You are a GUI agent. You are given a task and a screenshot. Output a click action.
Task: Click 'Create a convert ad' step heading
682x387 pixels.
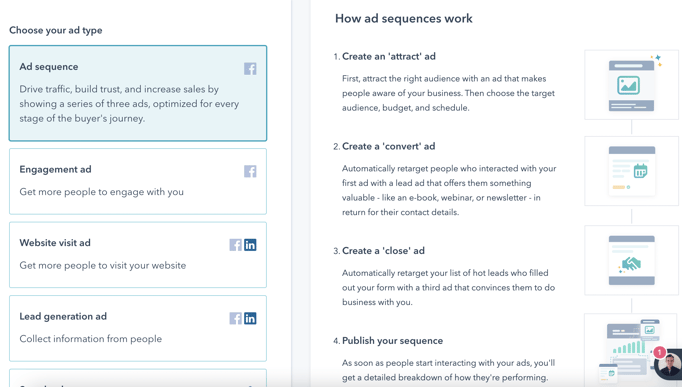[x=388, y=147]
